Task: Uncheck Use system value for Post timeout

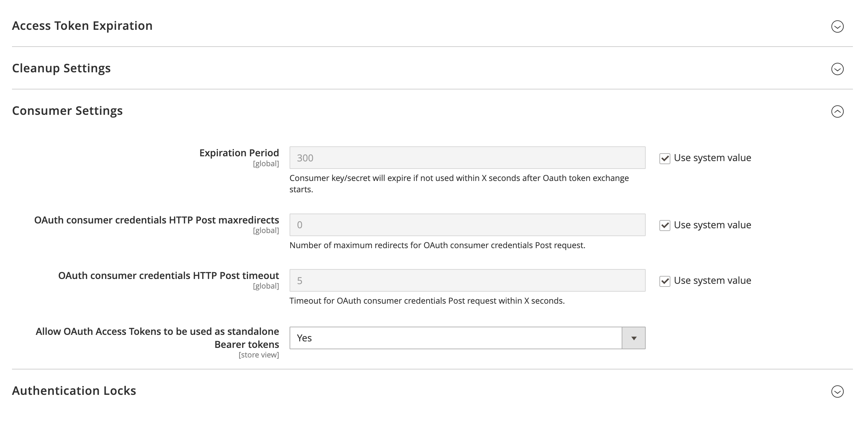Action: (665, 281)
